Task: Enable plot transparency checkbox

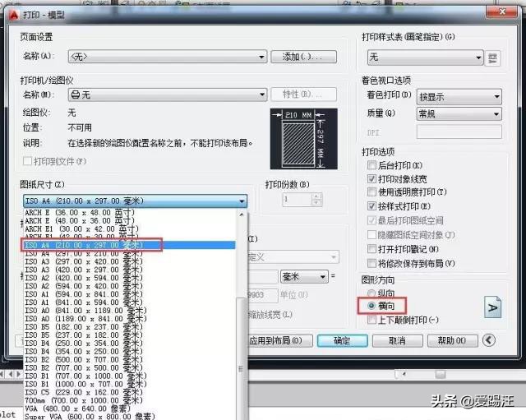Action: 371,192
